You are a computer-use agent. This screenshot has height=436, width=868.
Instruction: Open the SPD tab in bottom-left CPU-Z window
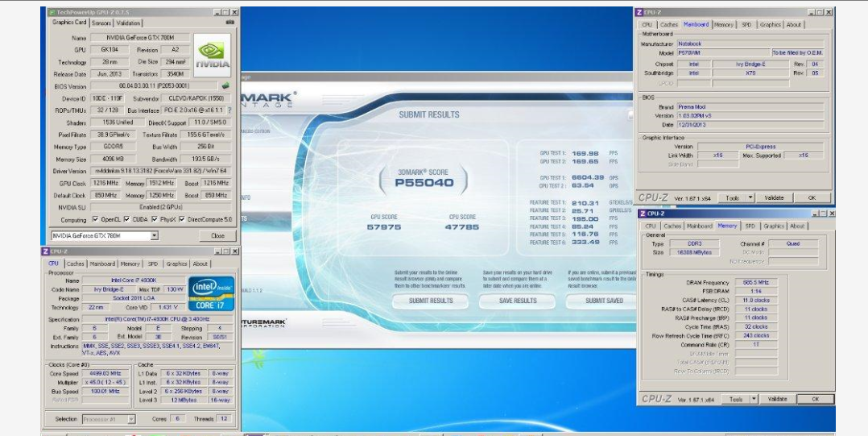click(x=153, y=264)
